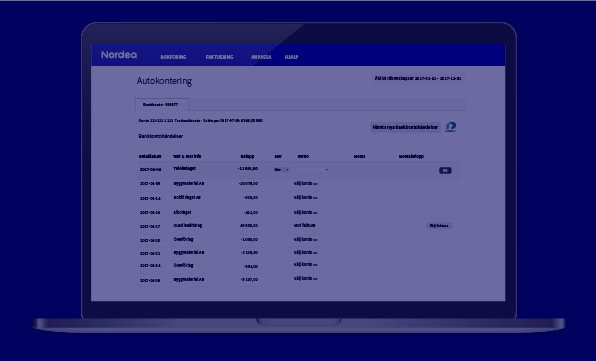Choose Välj konto for the -1 000,00 Överföring
The height and width of the screenshot is (361, 596).
[305, 239]
